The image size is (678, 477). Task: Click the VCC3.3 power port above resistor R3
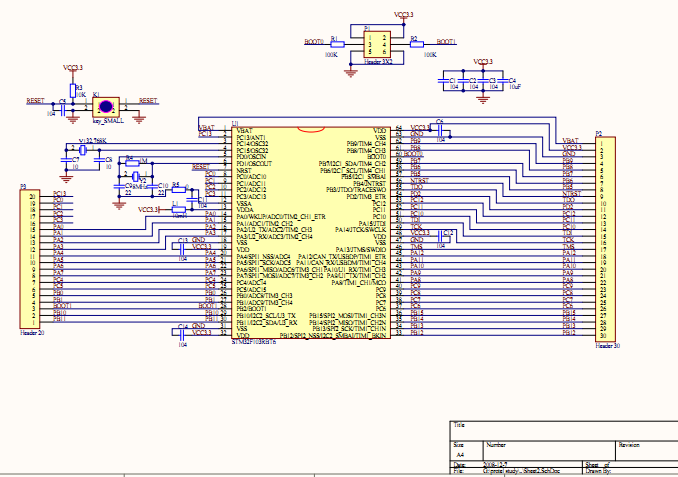(x=73, y=69)
